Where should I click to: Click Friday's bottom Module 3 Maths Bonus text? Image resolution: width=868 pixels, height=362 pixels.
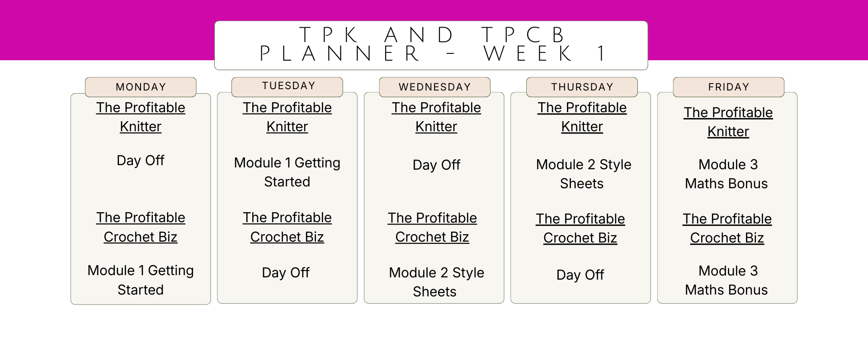[x=726, y=281]
